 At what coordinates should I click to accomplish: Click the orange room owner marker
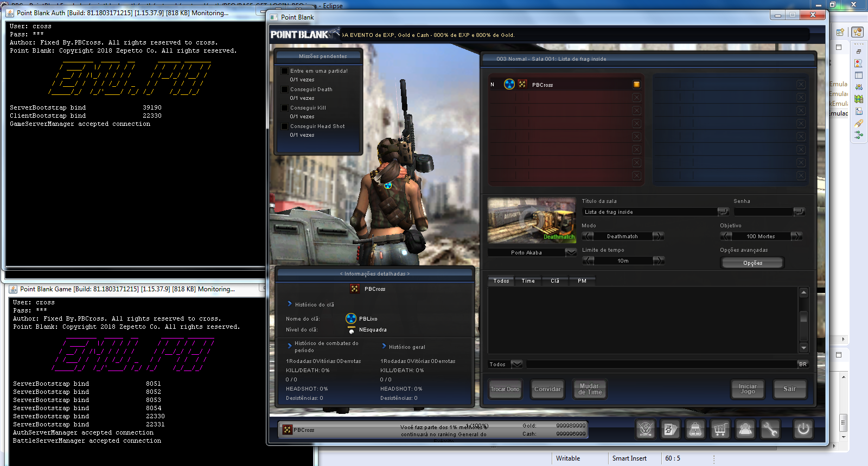click(636, 84)
